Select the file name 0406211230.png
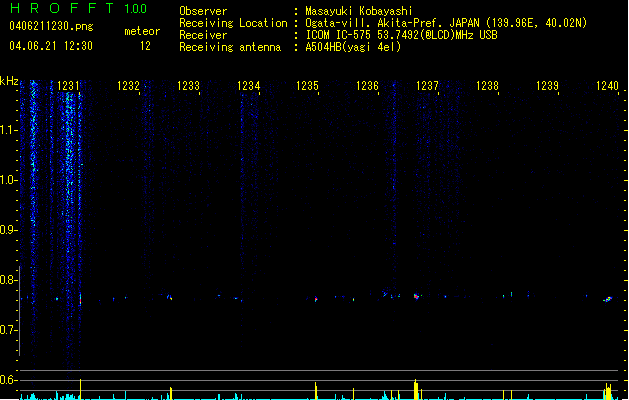This screenshot has width=629, height=400. pos(51,26)
